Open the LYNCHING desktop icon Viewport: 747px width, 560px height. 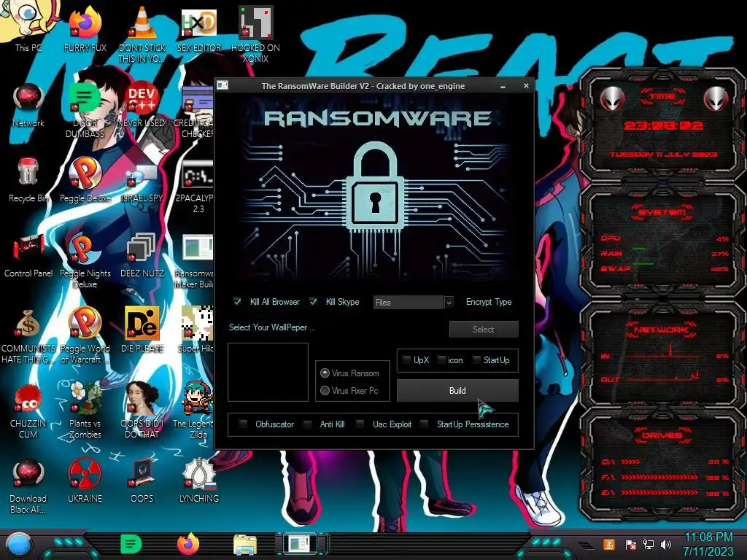(198, 480)
